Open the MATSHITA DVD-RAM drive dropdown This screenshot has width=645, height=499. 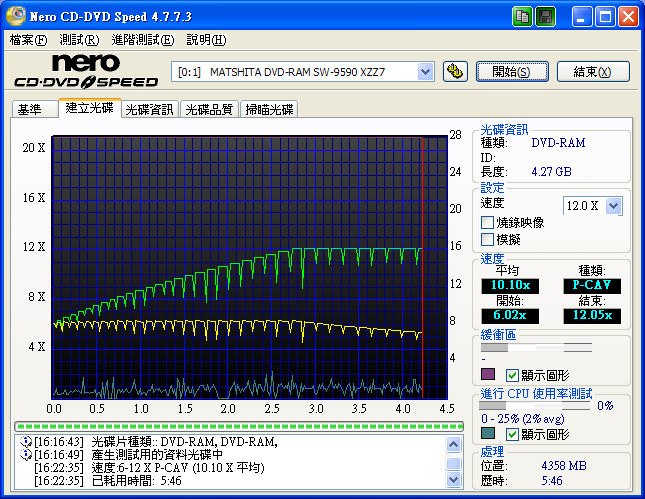click(425, 71)
